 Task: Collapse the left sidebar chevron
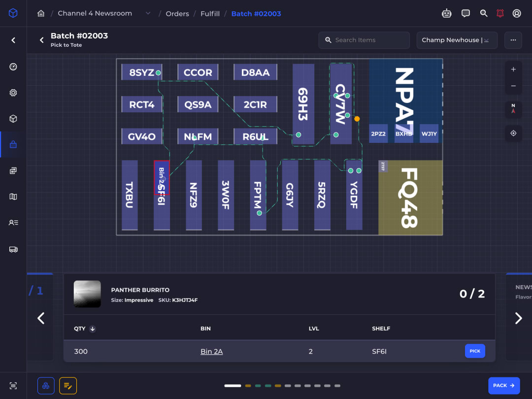(13, 40)
